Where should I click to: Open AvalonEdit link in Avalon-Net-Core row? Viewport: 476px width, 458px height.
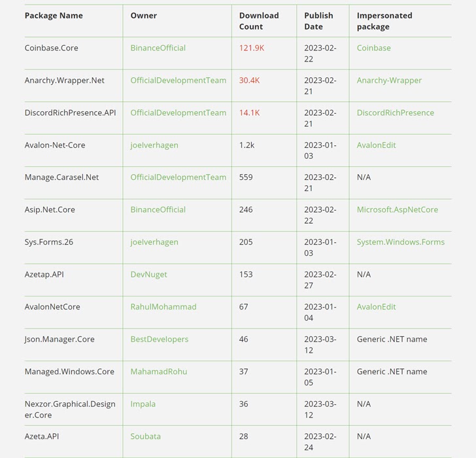(x=376, y=145)
